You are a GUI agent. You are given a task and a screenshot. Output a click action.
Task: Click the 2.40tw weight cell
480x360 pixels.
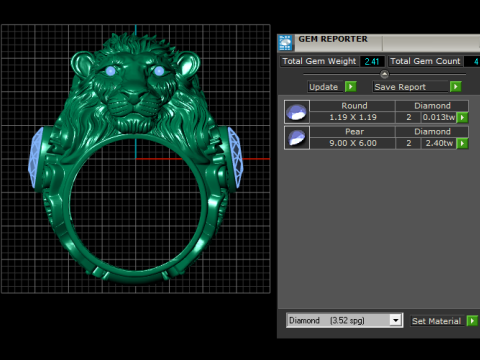tap(439, 143)
